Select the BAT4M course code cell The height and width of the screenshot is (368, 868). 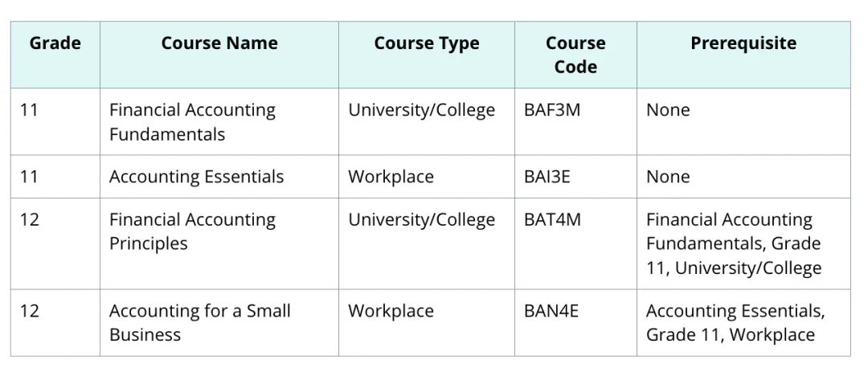(551, 219)
